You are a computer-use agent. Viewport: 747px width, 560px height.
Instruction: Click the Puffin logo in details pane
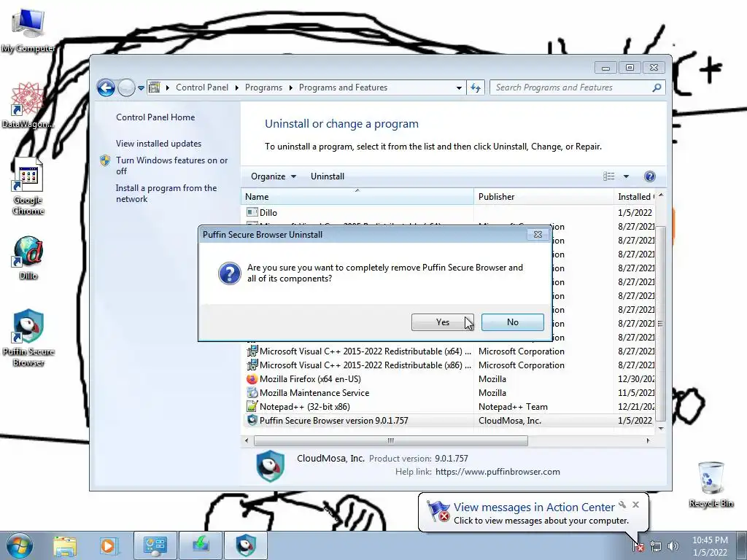[x=270, y=465]
